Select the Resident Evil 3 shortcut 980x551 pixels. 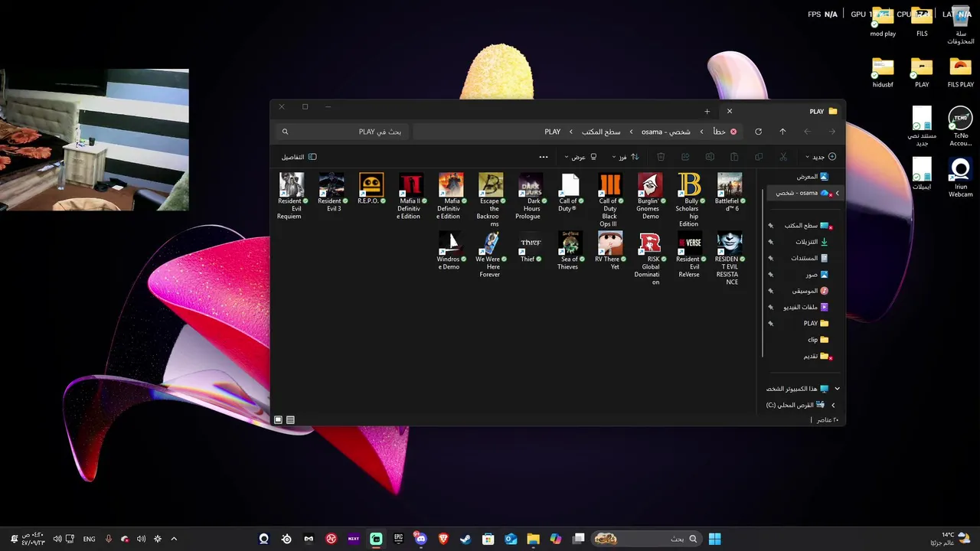click(331, 192)
